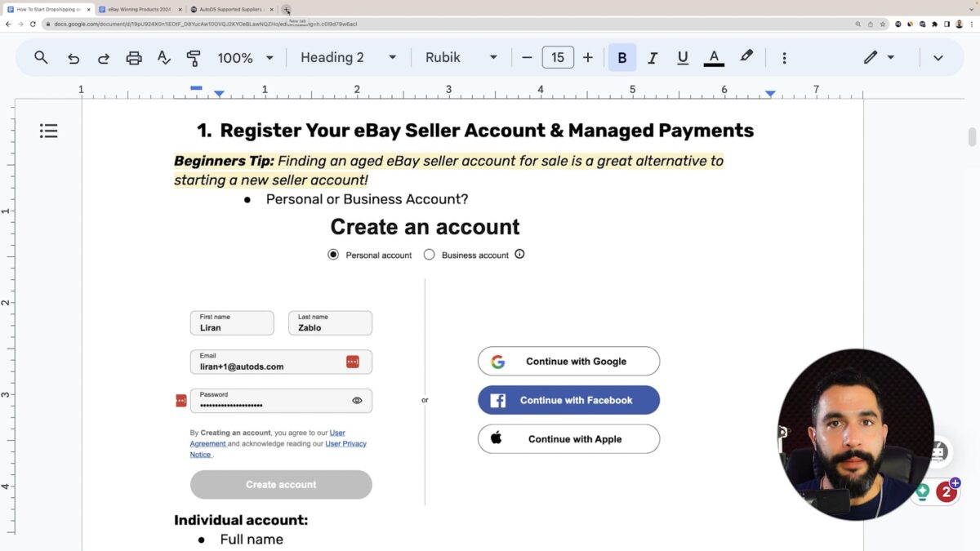Click the left indent marker on ruler

219,95
